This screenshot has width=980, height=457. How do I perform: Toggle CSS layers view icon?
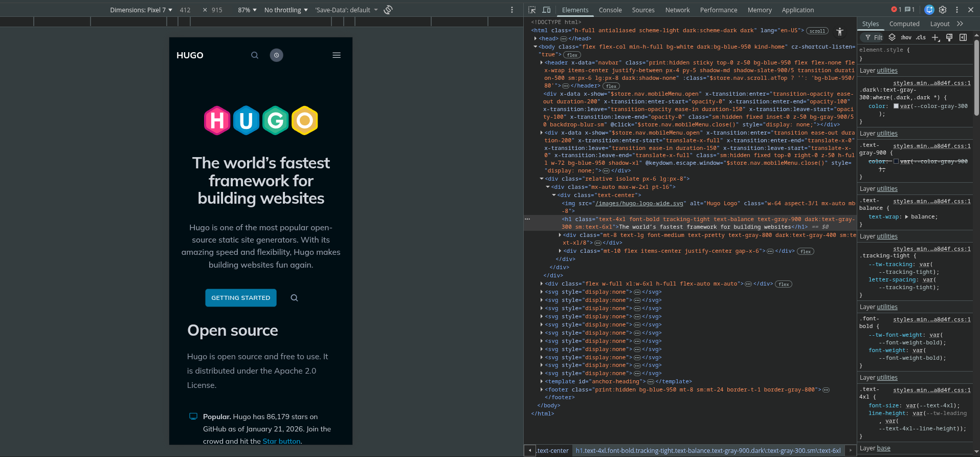[x=892, y=37]
